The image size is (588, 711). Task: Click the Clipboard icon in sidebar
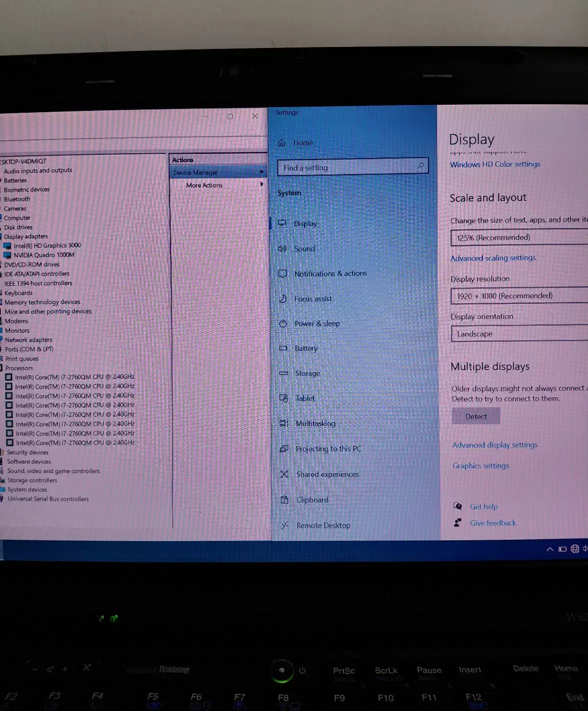[x=285, y=500]
